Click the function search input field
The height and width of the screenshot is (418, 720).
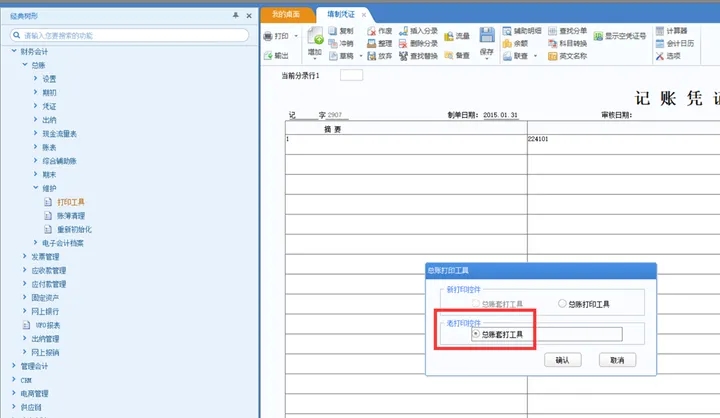coord(130,35)
